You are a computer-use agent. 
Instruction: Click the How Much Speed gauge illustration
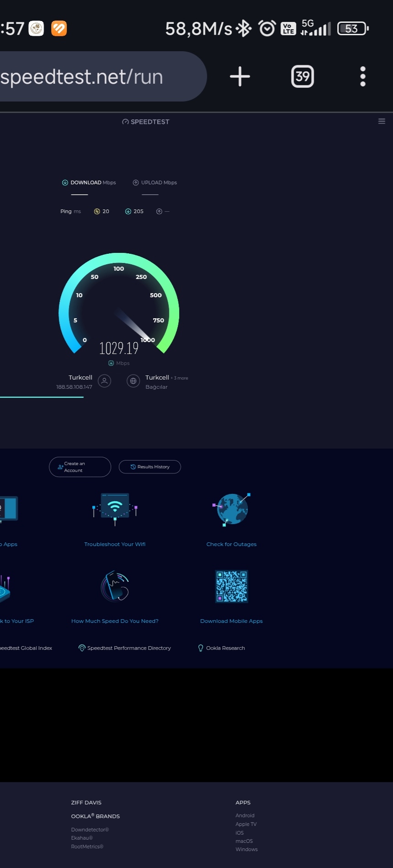click(x=115, y=586)
